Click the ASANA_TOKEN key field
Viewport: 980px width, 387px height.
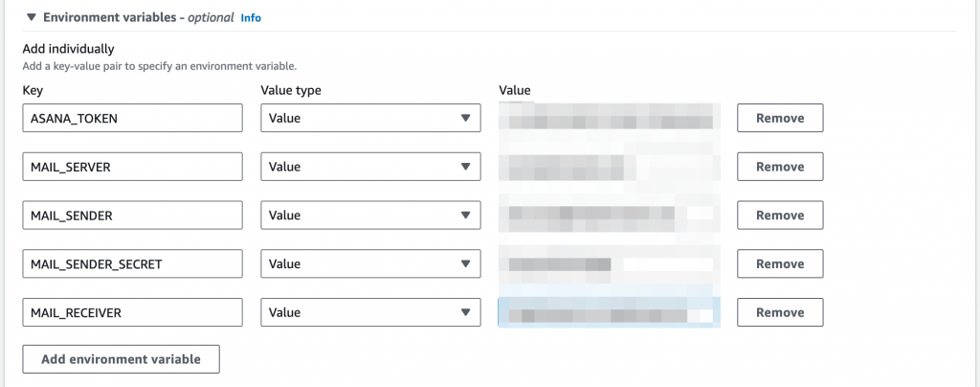132,118
